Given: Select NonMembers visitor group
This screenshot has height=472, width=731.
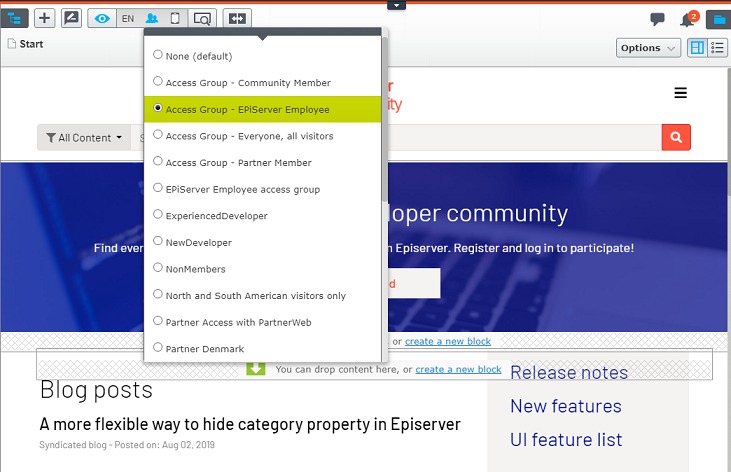Looking at the screenshot, I should pyautogui.click(x=262, y=269).
